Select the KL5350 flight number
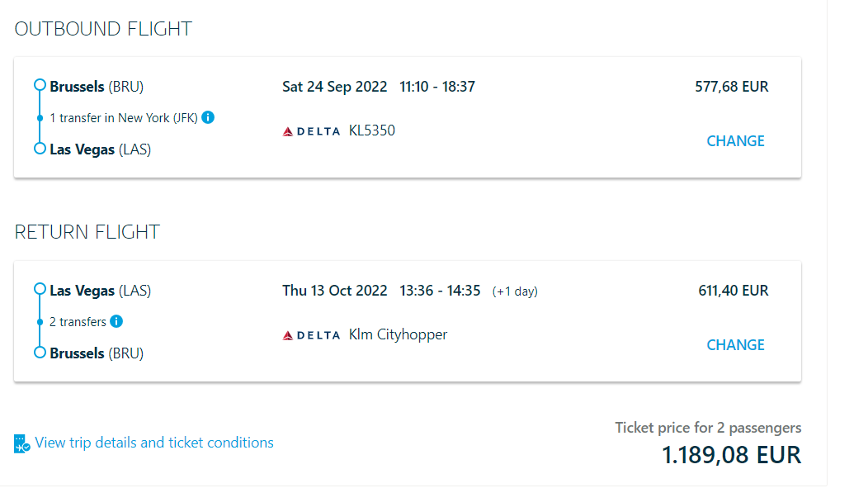Screen dimensions: 868x488 [x=372, y=130]
